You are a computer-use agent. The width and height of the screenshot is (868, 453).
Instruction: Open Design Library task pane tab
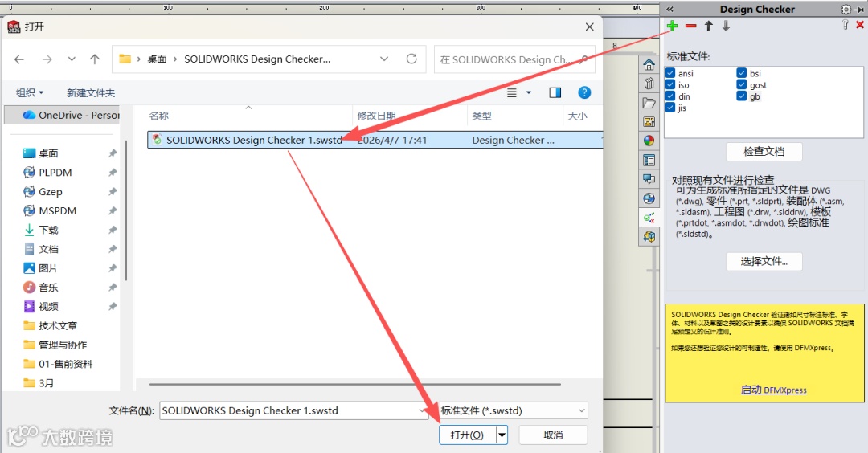(649, 84)
